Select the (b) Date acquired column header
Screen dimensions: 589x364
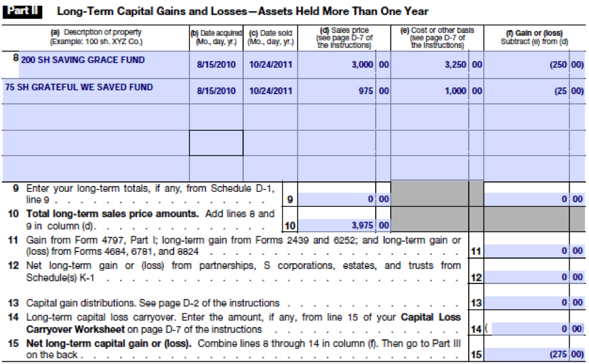click(x=216, y=38)
